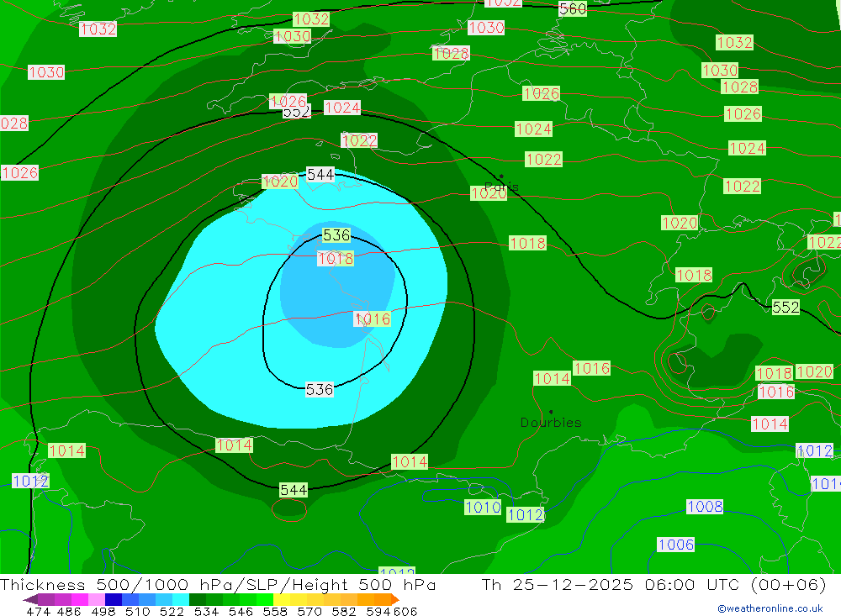Click the orange arrow tip of the legend
The height and width of the screenshot is (616, 841).
pos(395,599)
